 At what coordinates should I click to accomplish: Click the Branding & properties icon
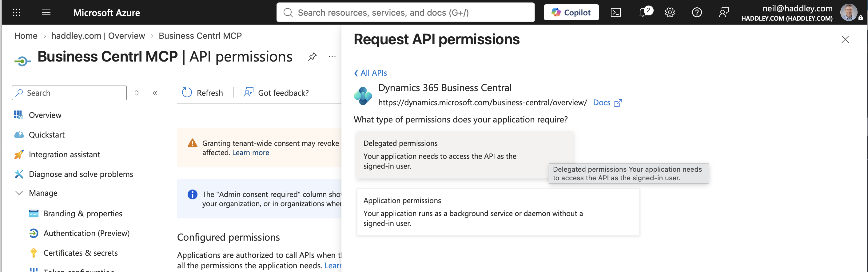point(34,213)
